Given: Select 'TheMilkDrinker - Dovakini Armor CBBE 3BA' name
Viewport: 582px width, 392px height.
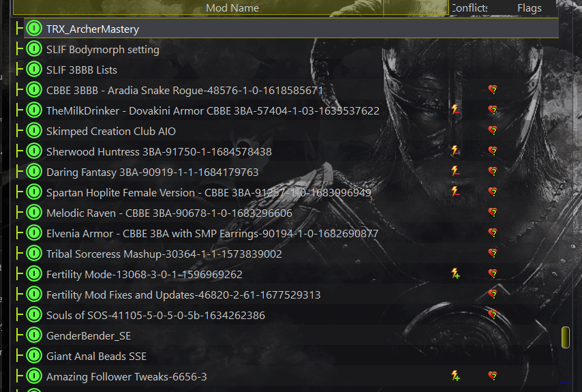Looking at the screenshot, I should pyautogui.click(x=213, y=110).
